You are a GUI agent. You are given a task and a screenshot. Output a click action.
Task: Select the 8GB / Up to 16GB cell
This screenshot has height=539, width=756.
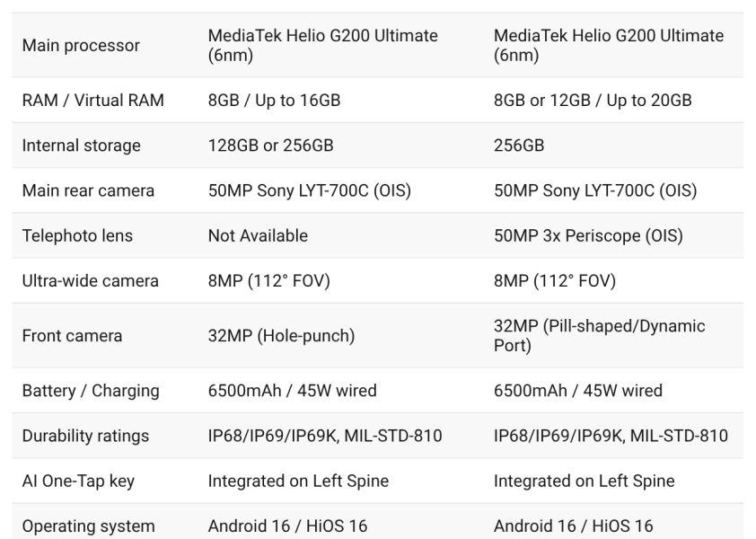274,101
